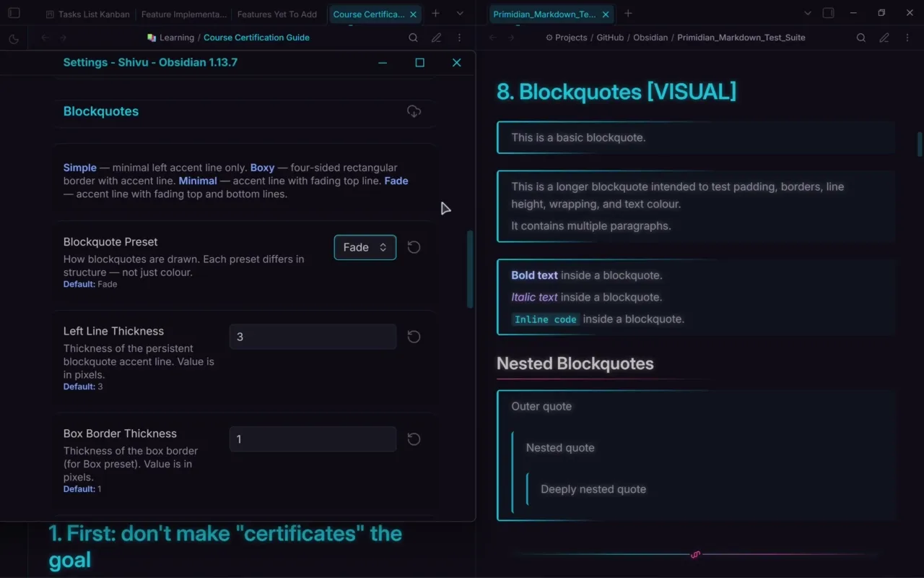Minimize the main Obsidian window
The height and width of the screenshot is (578, 924).
coord(854,13)
